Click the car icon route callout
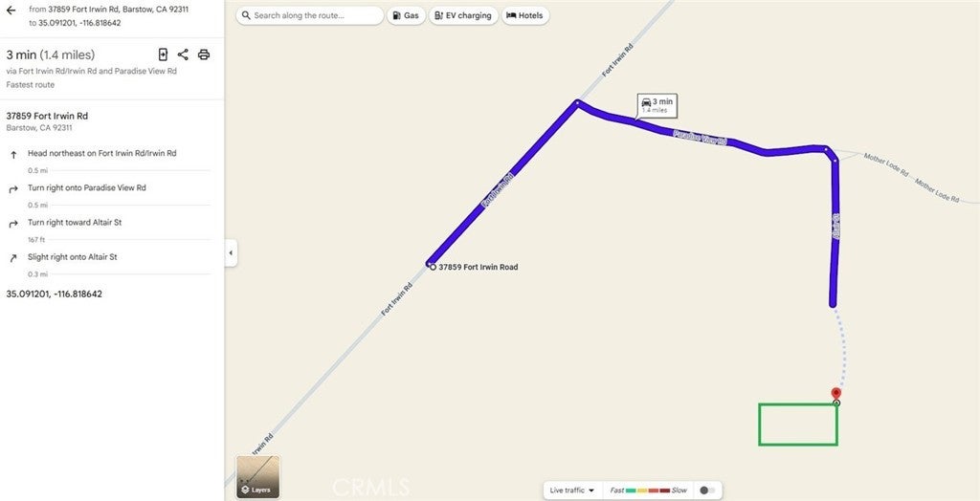 657,105
